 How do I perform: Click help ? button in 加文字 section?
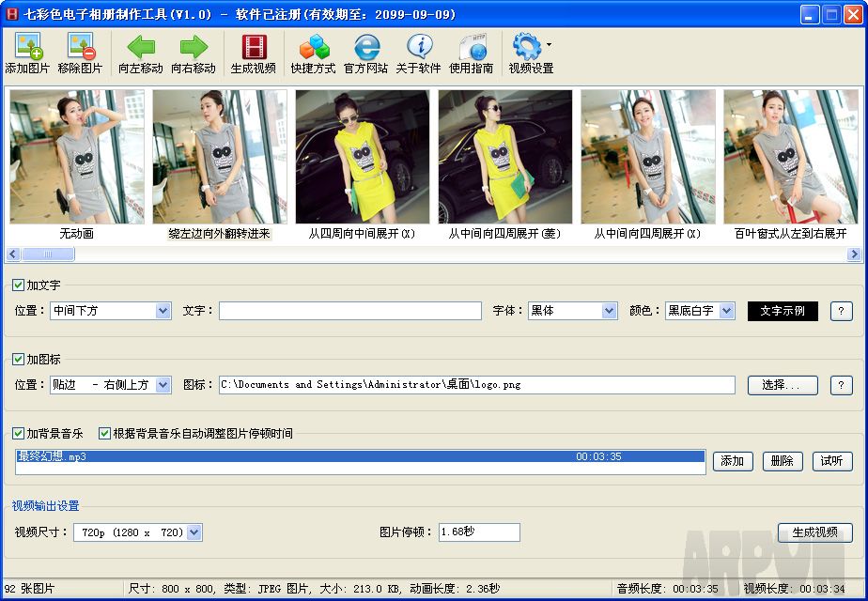(x=842, y=311)
